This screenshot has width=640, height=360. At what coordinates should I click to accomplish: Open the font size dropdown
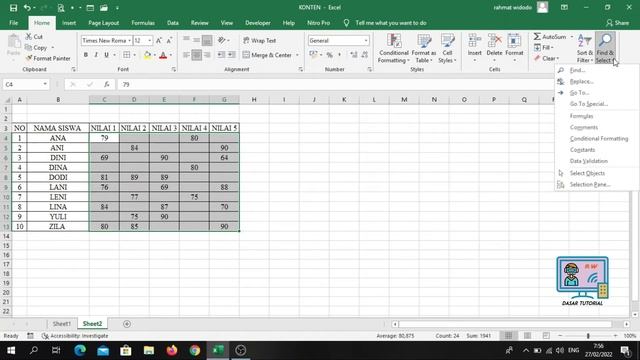click(149, 40)
